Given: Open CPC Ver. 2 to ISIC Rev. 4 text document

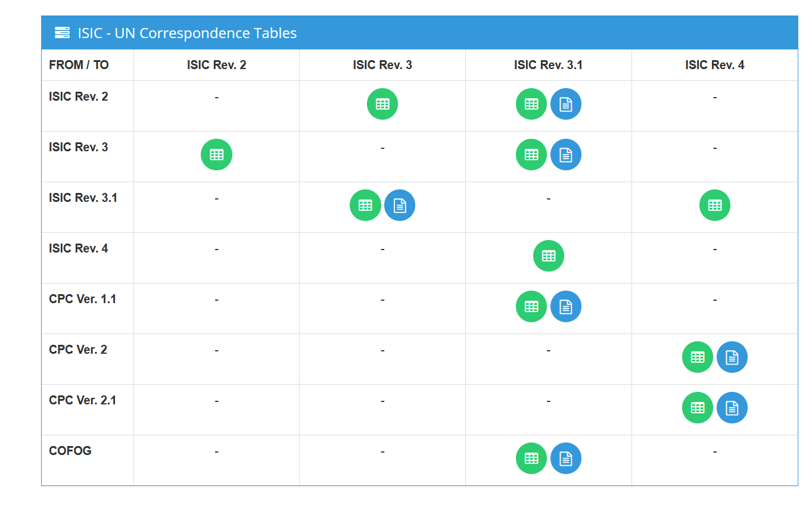Looking at the screenshot, I should coord(732,357).
